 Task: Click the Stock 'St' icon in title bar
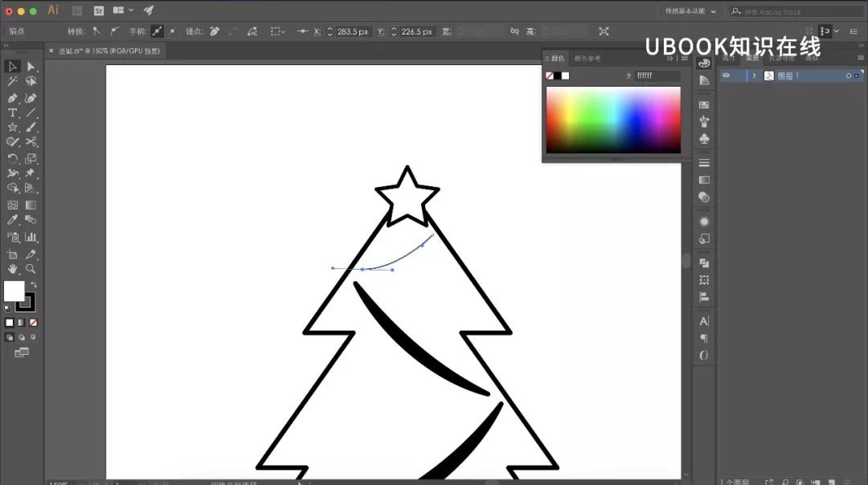point(99,10)
